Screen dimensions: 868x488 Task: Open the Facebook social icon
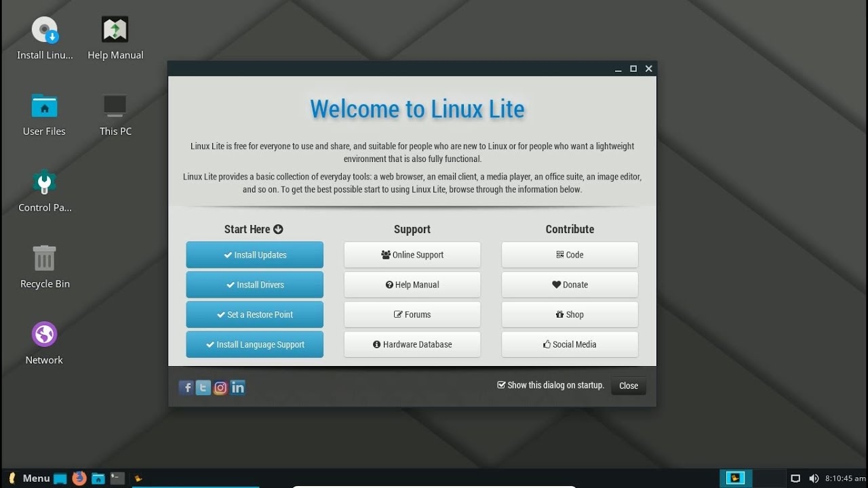(x=186, y=388)
